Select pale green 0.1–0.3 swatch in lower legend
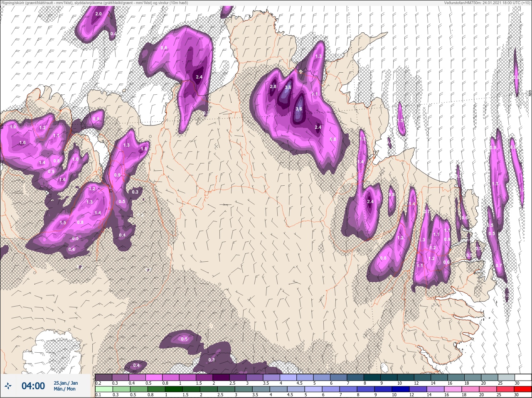532x398 pixels. (x=104, y=390)
